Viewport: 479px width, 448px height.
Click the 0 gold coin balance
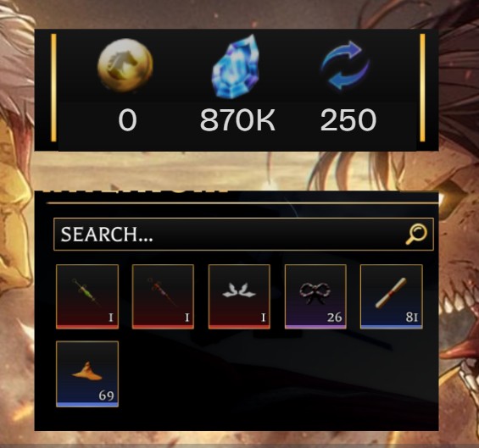coord(127,120)
